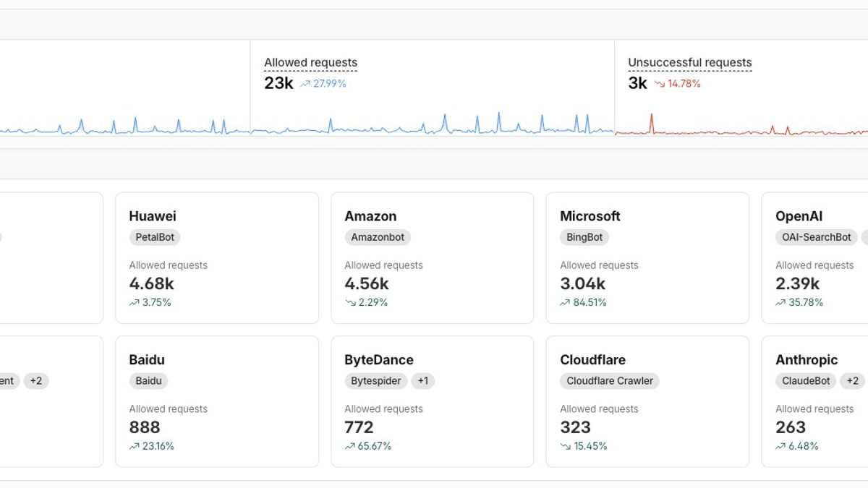The width and height of the screenshot is (868, 488).
Task: Open the Huawei crawler card title
Action: coord(153,216)
